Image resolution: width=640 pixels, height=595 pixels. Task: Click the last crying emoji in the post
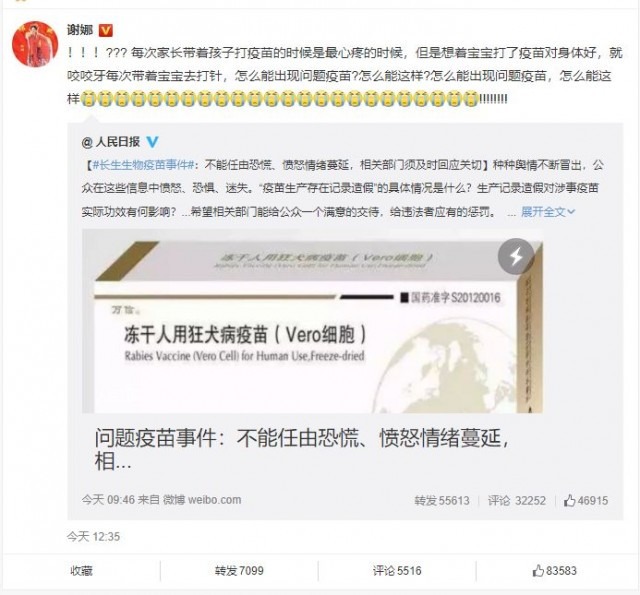click(x=471, y=98)
